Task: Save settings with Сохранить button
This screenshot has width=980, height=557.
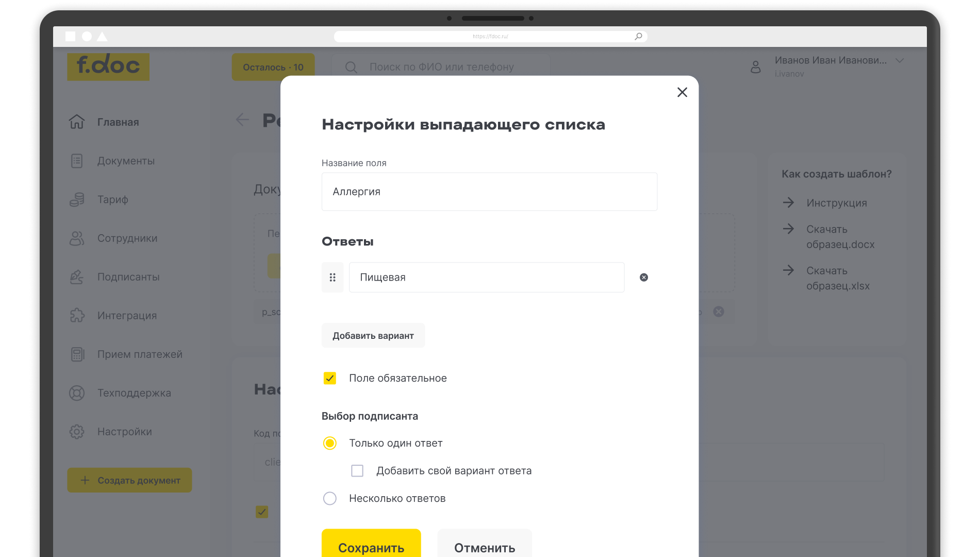Action: [371, 544]
